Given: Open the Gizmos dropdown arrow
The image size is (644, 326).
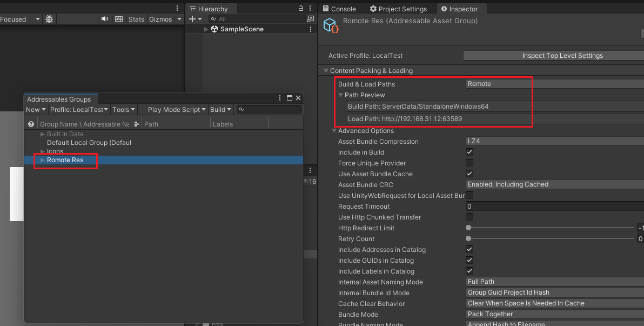Looking at the screenshot, I should click(x=179, y=19).
